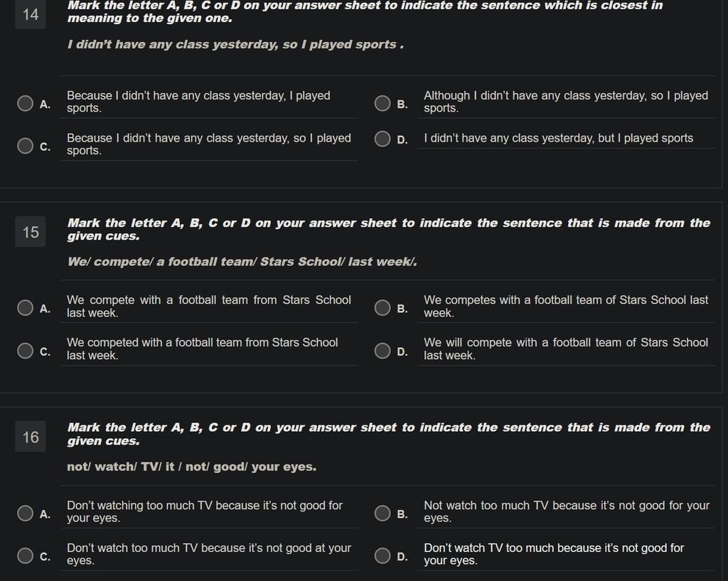Select option B radio for question 14
The height and width of the screenshot is (581, 728).
(382, 103)
